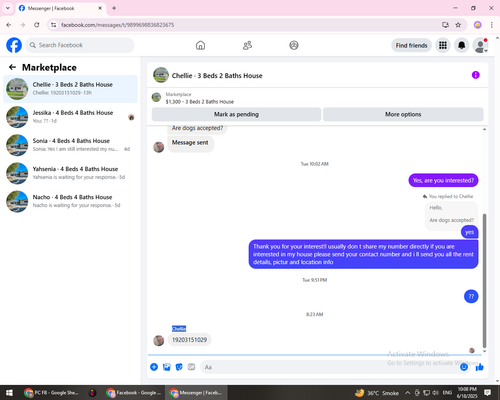
Task: Close the Messenger | Facebook tab
Action: click(100, 8)
